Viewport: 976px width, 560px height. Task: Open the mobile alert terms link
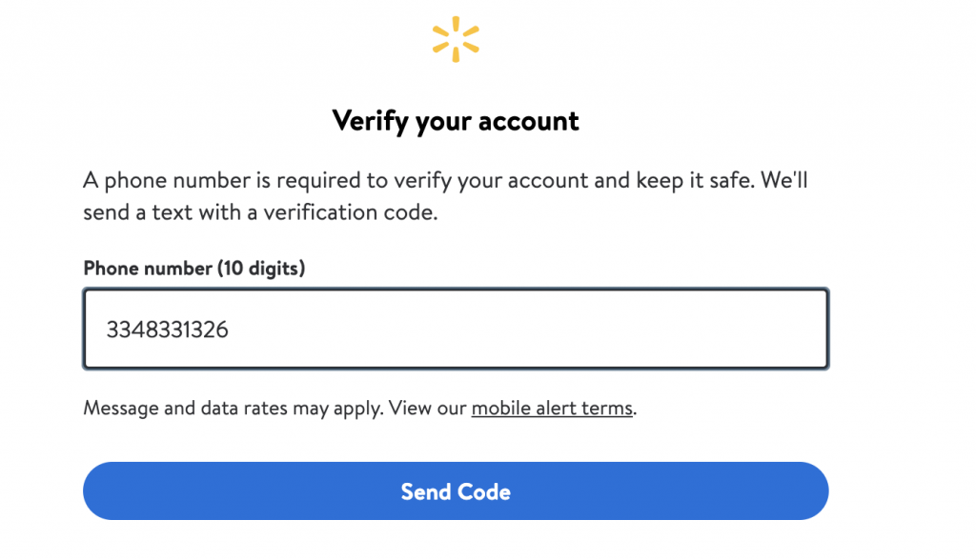[552, 409]
